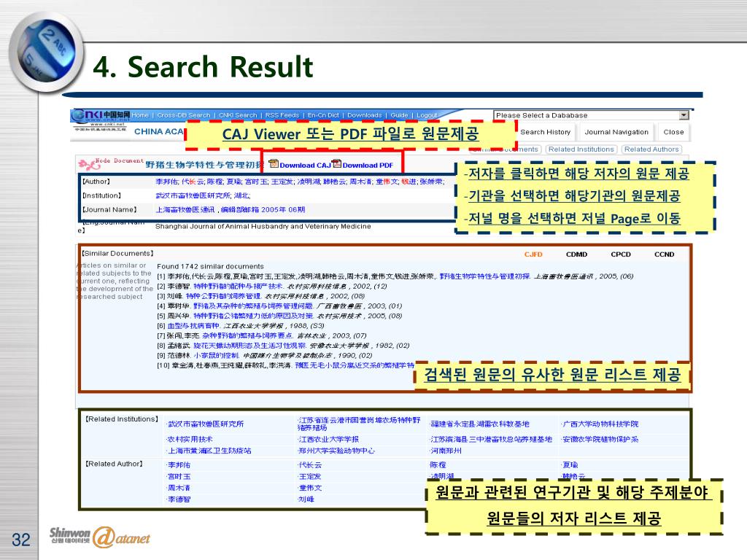Select the CPCD database tab

point(621,254)
